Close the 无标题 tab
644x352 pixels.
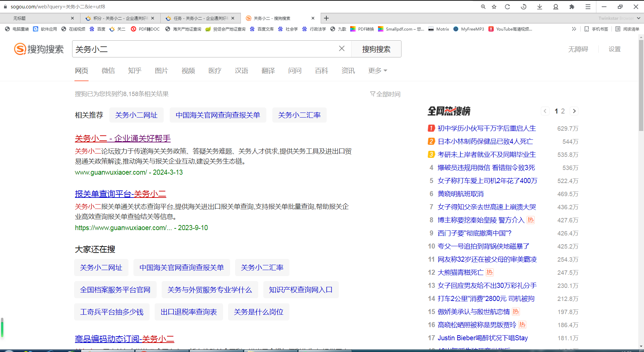coord(72,18)
